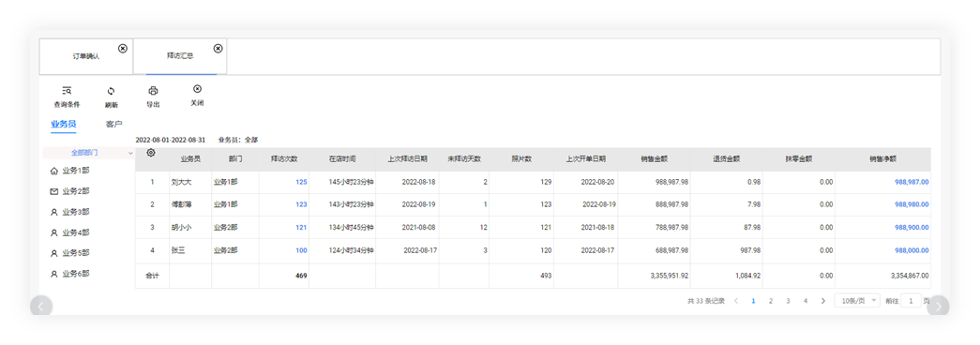
Task: Open net sales link 988,000.00
Action: click(x=912, y=250)
